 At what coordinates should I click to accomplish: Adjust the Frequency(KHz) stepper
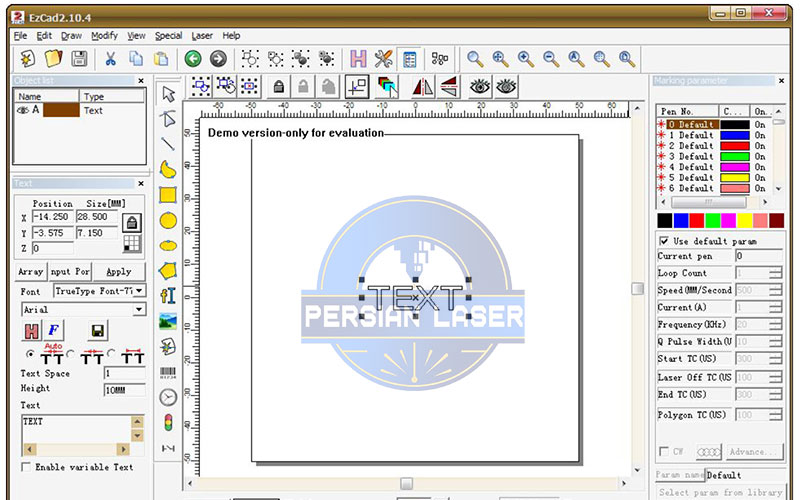click(775, 324)
